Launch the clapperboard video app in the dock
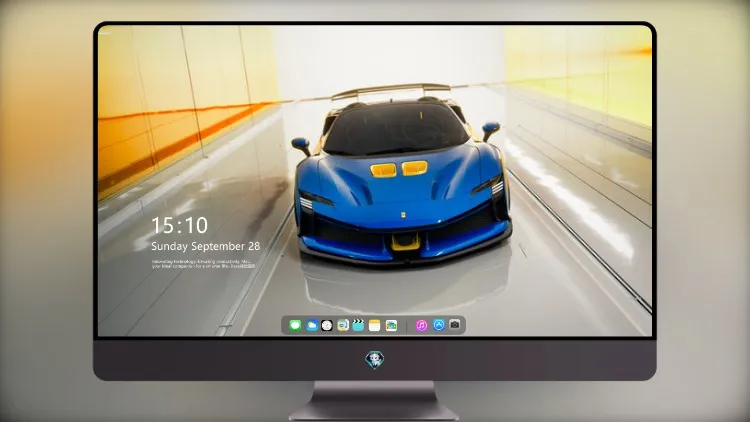750x422 pixels. 358,326
